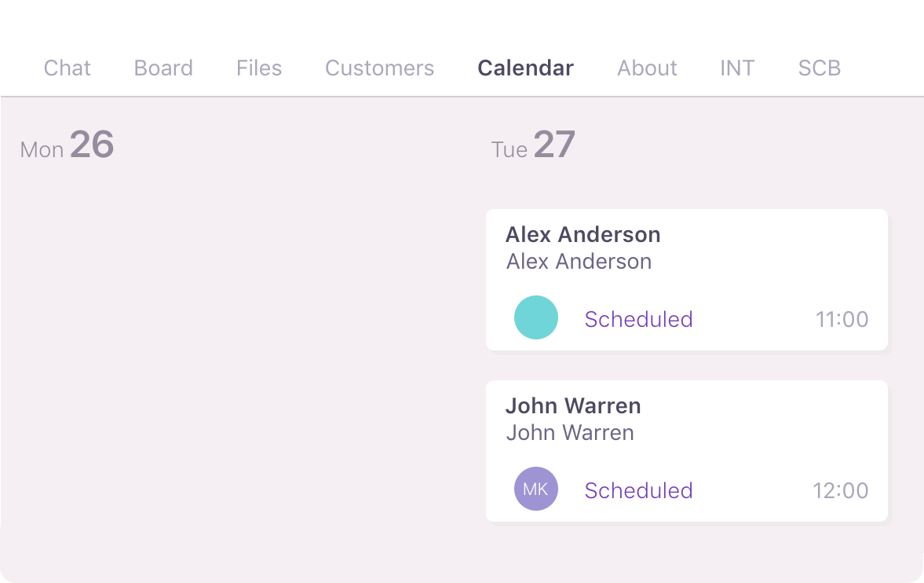
Task: Switch to the INT tab
Action: coord(737,68)
